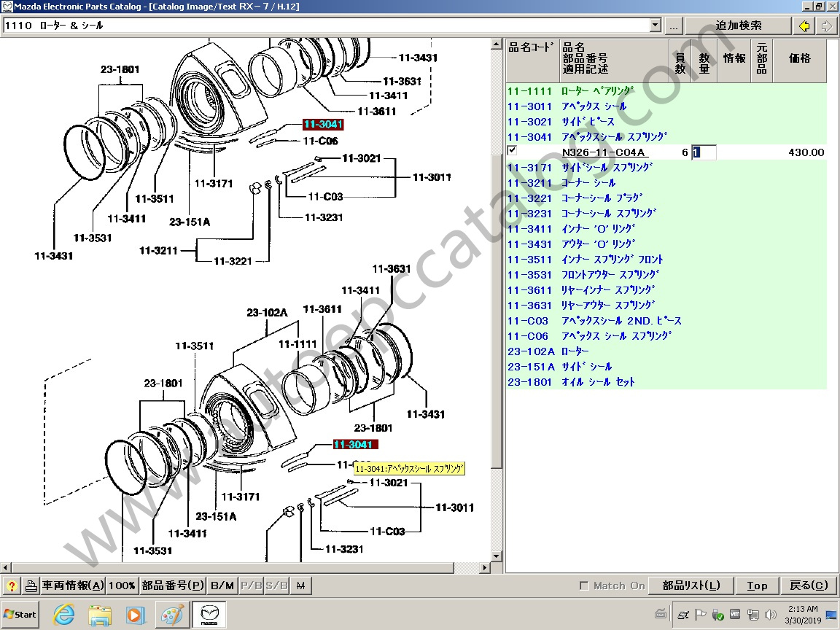Click the ellipsis browse button

point(674,26)
